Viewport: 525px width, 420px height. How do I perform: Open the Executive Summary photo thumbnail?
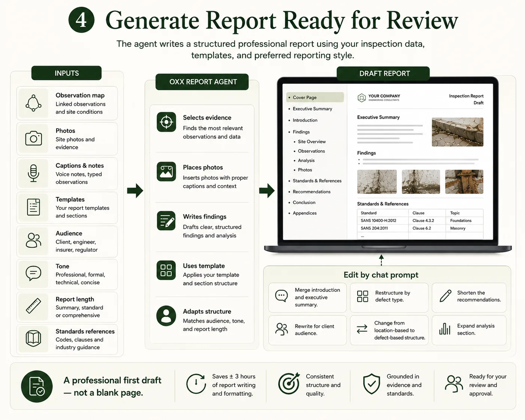click(458, 132)
